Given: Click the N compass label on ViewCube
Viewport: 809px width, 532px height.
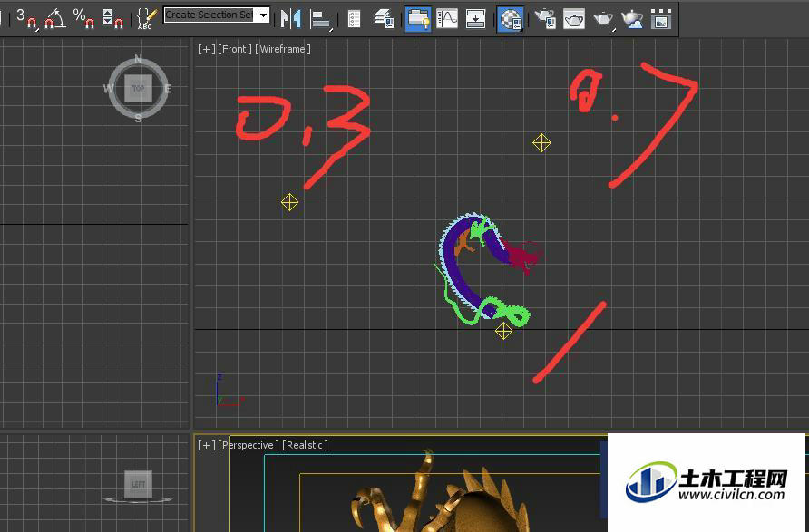Looking at the screenshot, I should (x=138, y=59).
